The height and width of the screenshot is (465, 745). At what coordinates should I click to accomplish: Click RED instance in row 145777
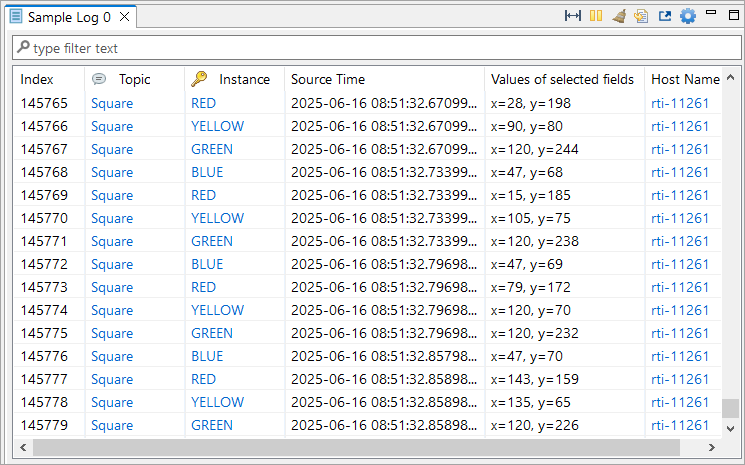tap(203, 379)
